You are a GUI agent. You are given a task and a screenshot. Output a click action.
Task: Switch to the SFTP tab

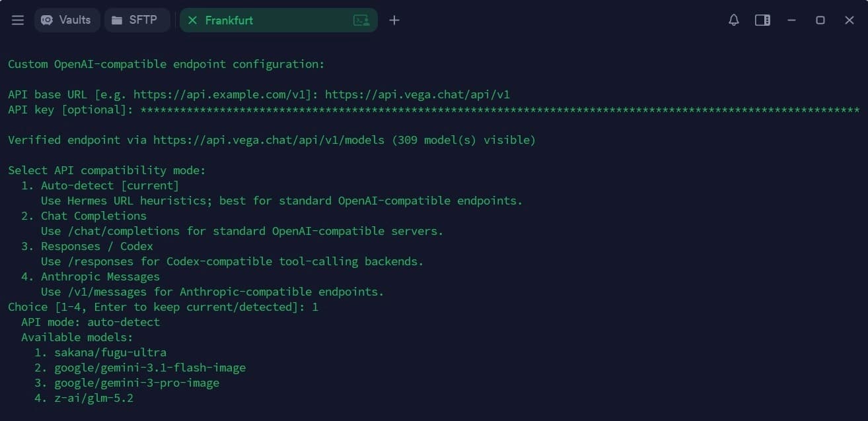(137, 20)
